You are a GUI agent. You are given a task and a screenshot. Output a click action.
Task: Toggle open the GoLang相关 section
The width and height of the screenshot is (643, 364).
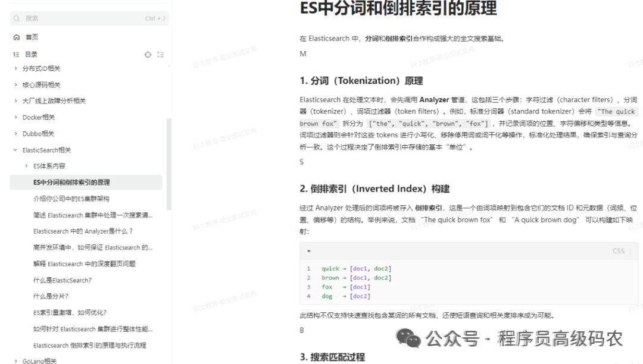[14, 361]
